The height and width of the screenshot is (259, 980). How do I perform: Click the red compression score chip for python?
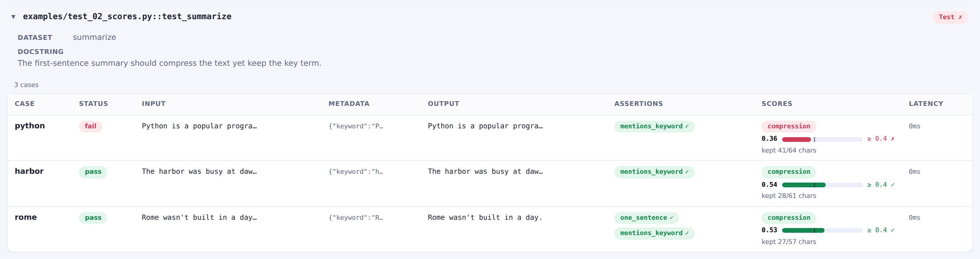tap(789, 126)
